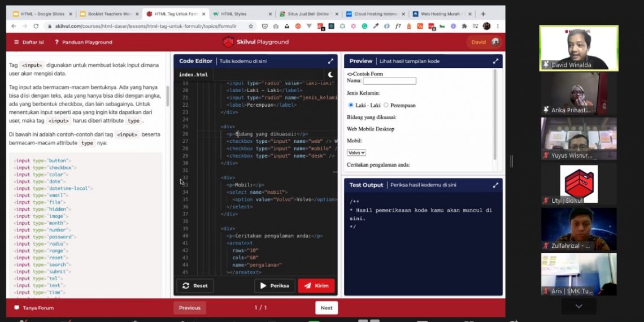Click '<label>Perempuan</label>' code line
Image resolution: width=644 pixels, height=322 pixels.
[261, 105]
